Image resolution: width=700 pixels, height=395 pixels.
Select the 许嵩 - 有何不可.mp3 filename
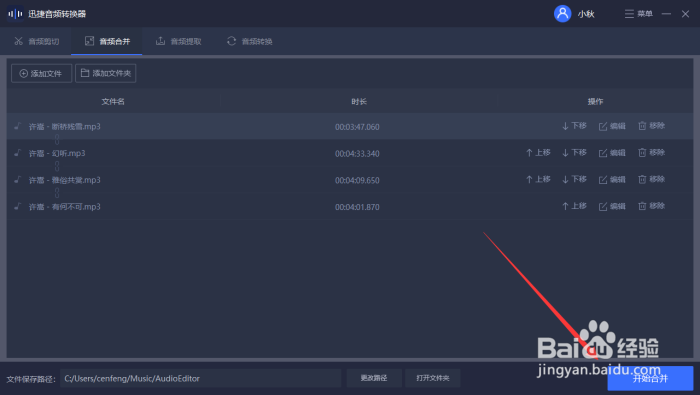65,207
